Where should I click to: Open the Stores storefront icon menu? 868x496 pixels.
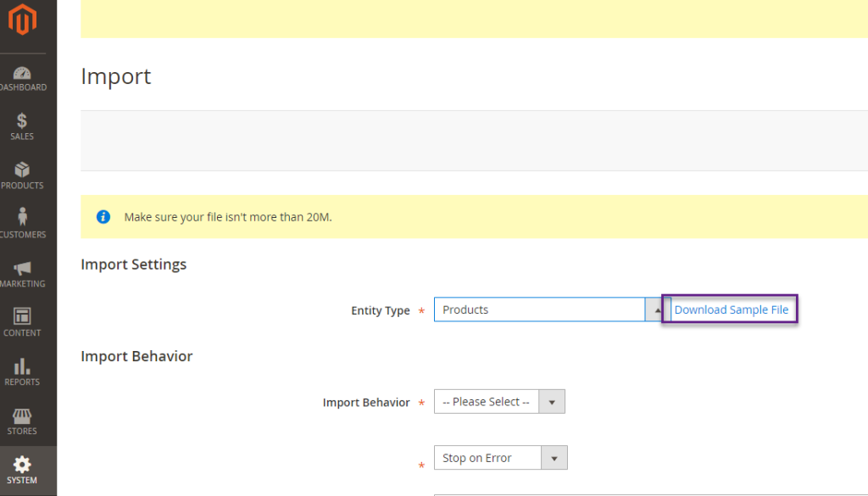click(22, 421)
